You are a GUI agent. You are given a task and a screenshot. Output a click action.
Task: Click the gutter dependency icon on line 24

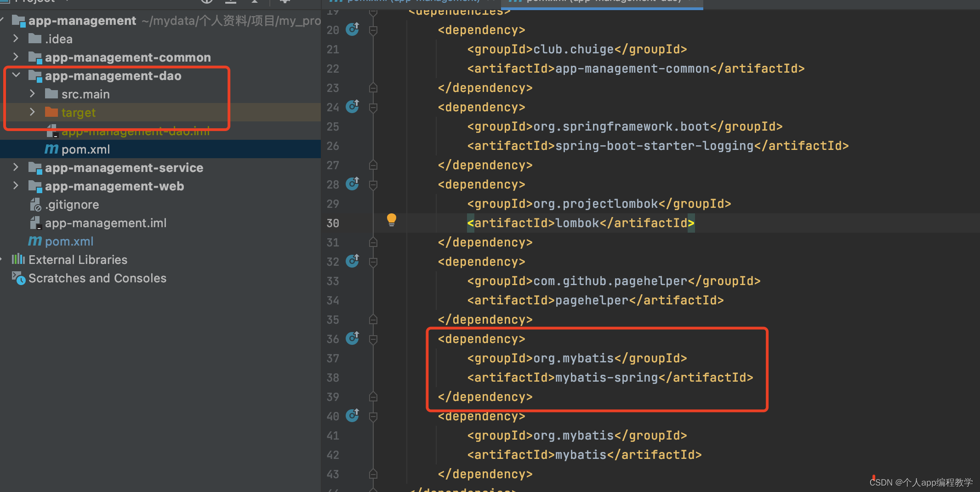[x=353, y=107]
